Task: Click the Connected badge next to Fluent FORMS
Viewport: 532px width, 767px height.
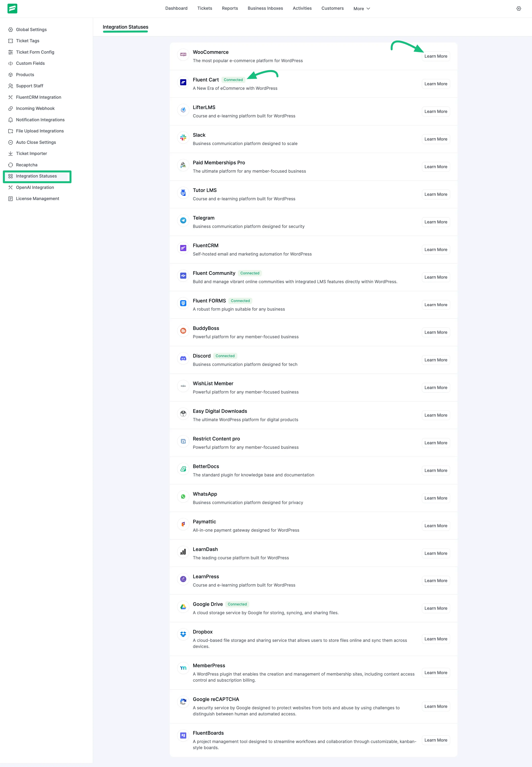Action: [240, 301]
